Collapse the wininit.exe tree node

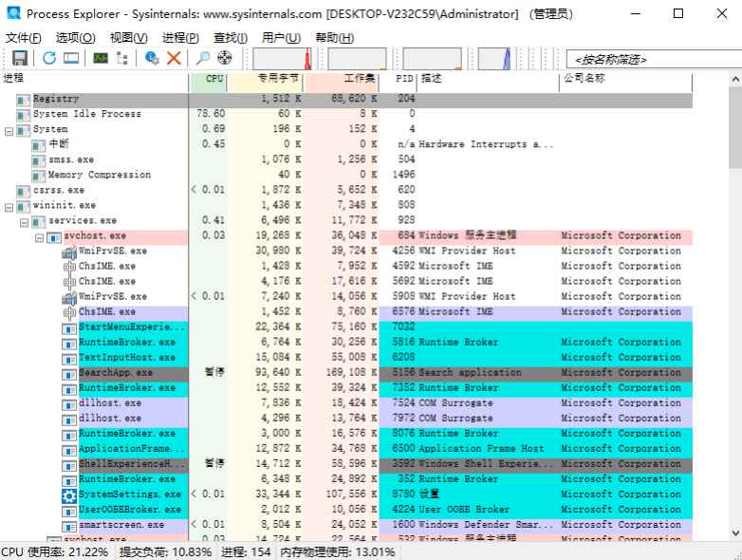point(9,207)
